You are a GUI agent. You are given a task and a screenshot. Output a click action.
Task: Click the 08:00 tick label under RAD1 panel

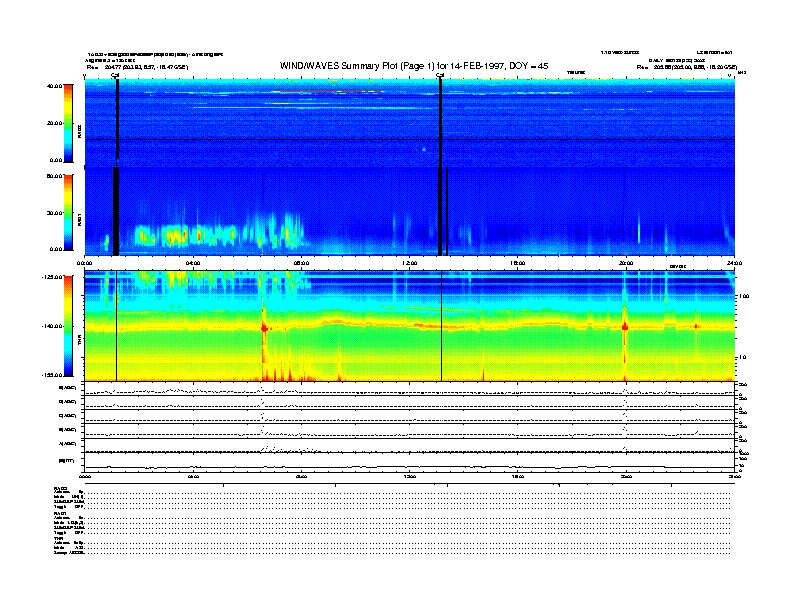click(302, 263)
